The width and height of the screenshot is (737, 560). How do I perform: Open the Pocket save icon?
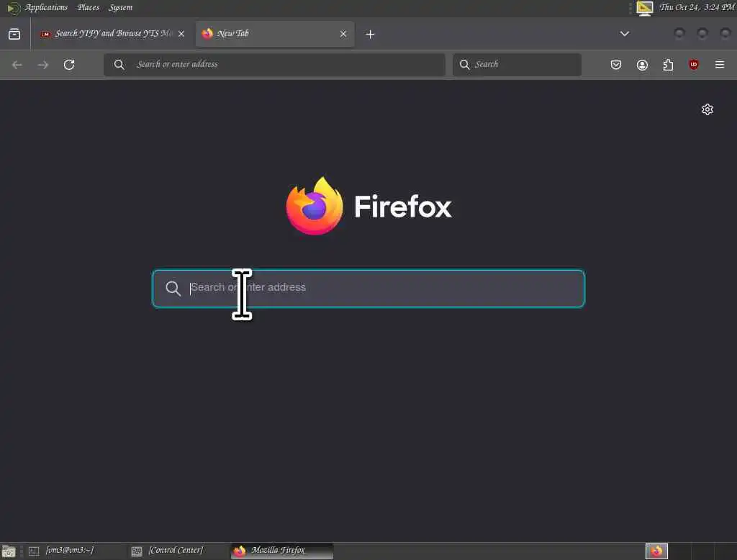click(616, 64)
